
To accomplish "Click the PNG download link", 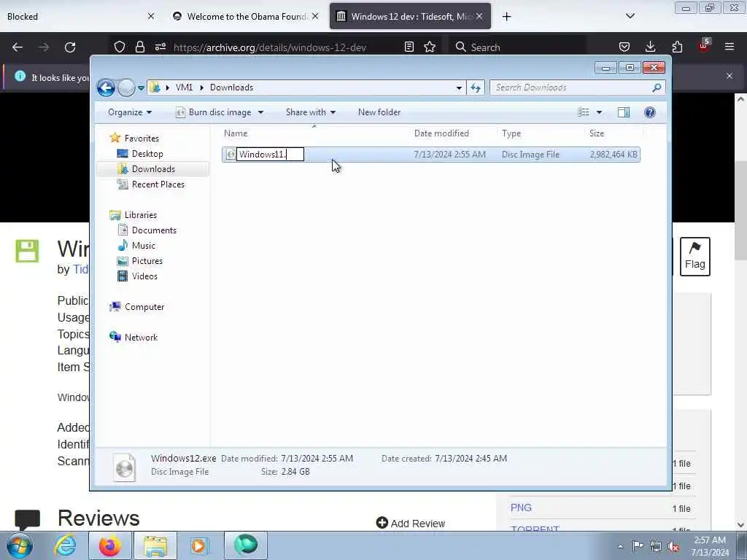I will click(x=521, y=507).
